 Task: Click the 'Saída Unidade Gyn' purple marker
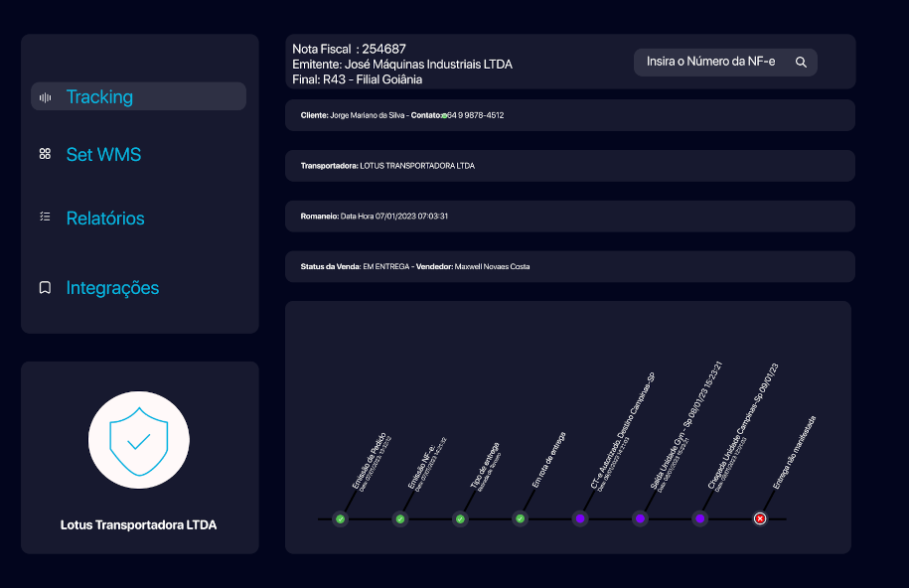640,518
